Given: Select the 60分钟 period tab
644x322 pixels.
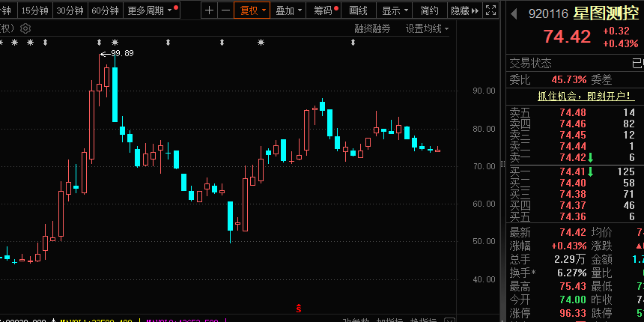Looking at the screenshot, I should tap(105, 10).
